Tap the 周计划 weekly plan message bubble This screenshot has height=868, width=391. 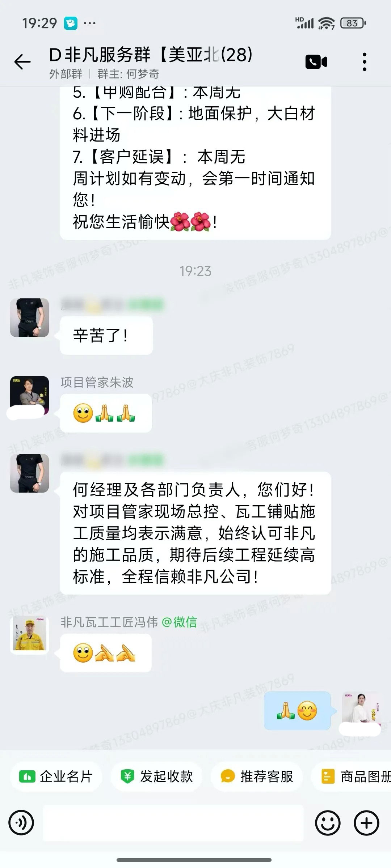pos(195,163)
